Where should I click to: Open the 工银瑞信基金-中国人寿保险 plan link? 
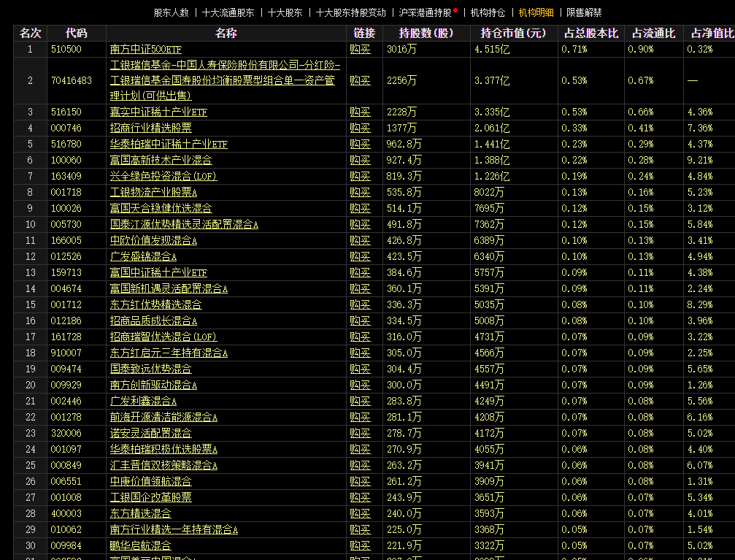(x=225, y=80)
